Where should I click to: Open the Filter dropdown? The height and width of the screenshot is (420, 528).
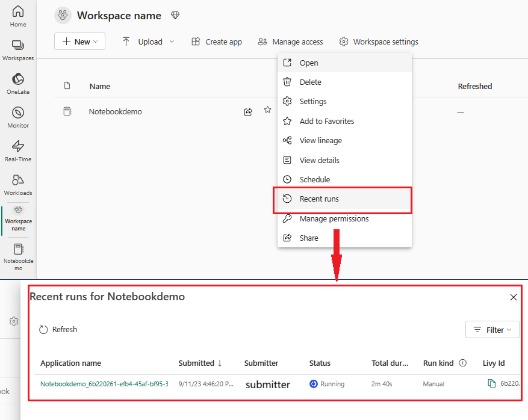tap(492, 330)
